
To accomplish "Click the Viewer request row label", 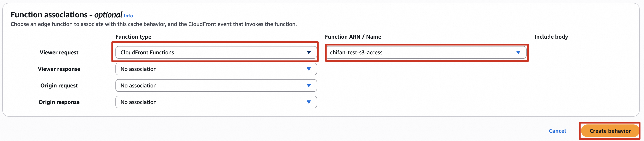I will [x=59, y=52].
